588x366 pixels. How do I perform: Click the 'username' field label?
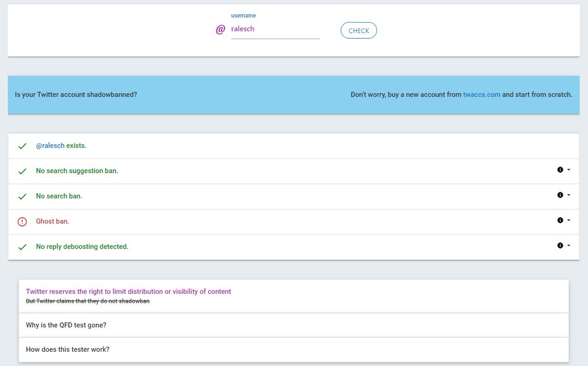coord(244,16)
